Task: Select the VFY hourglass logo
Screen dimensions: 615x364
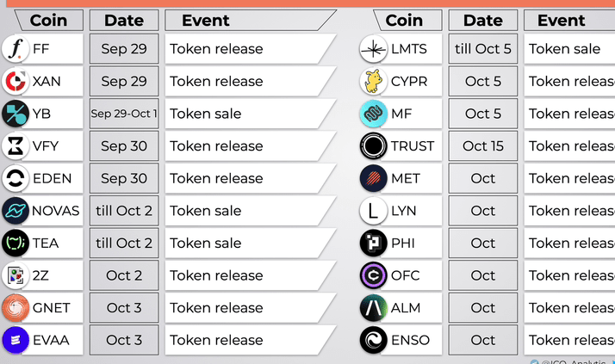Action: pos(16,146)
